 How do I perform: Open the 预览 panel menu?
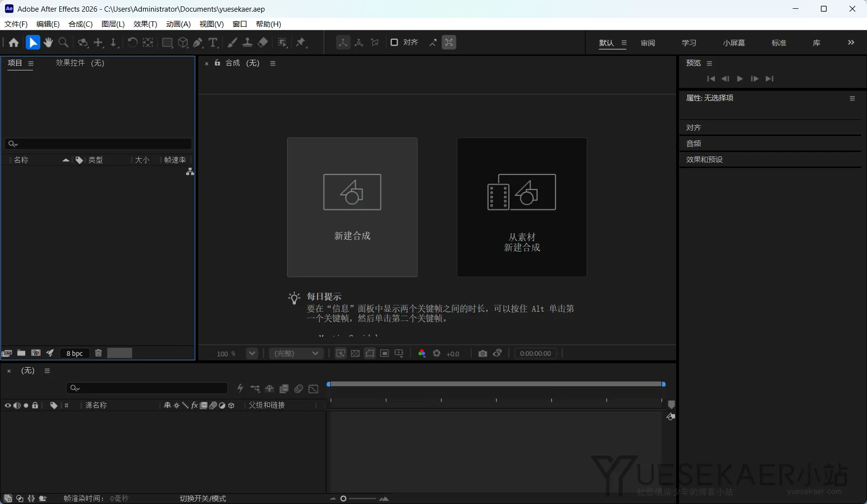click(709, 63)
